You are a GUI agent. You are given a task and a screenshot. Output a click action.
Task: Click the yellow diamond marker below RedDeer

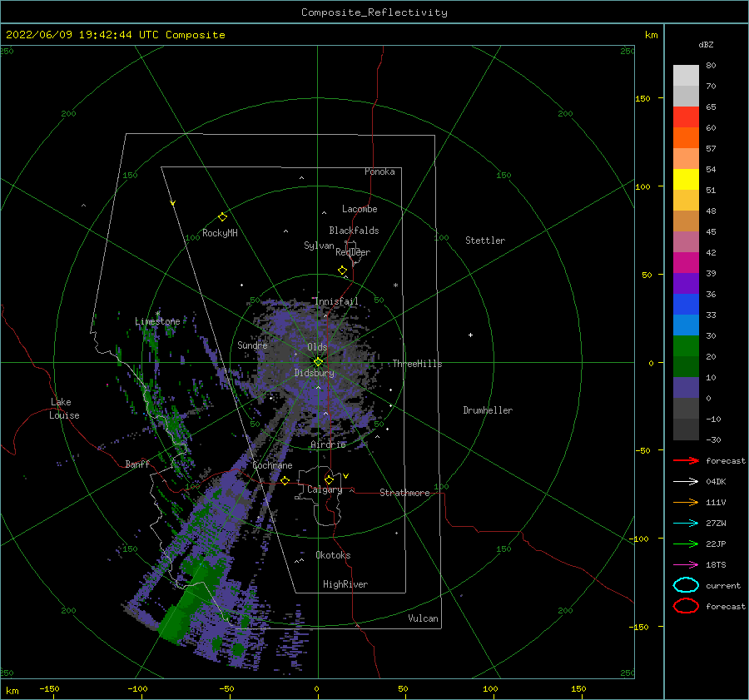tap(343, 270)
